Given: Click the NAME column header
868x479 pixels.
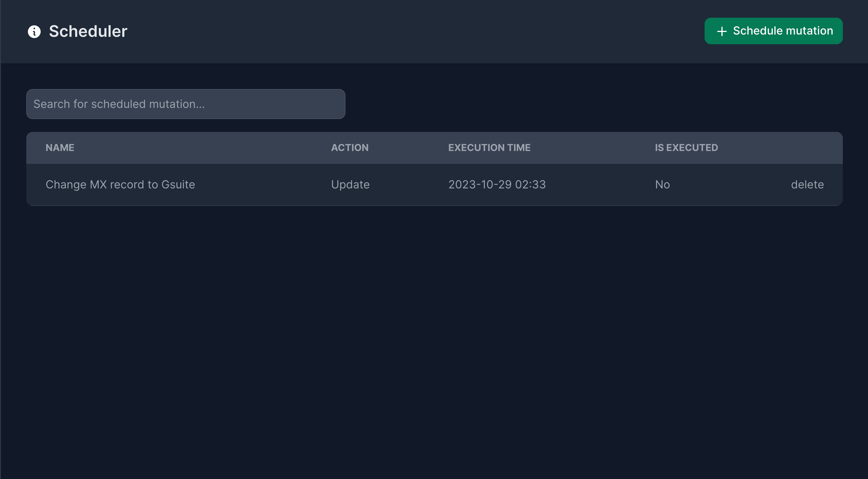Looking at the screenshot, I should 60,147.
